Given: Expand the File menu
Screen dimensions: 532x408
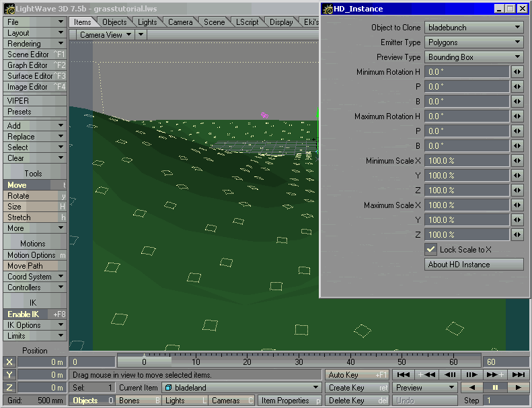Looking at the screenshot, I should pyautogui.click(x=34, y=22).
